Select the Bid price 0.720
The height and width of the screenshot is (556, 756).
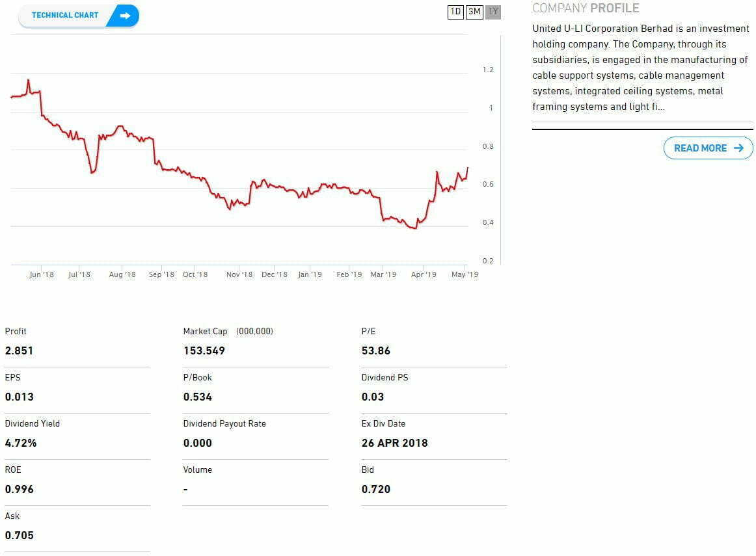pyautogui.click(x=376, y=489)
